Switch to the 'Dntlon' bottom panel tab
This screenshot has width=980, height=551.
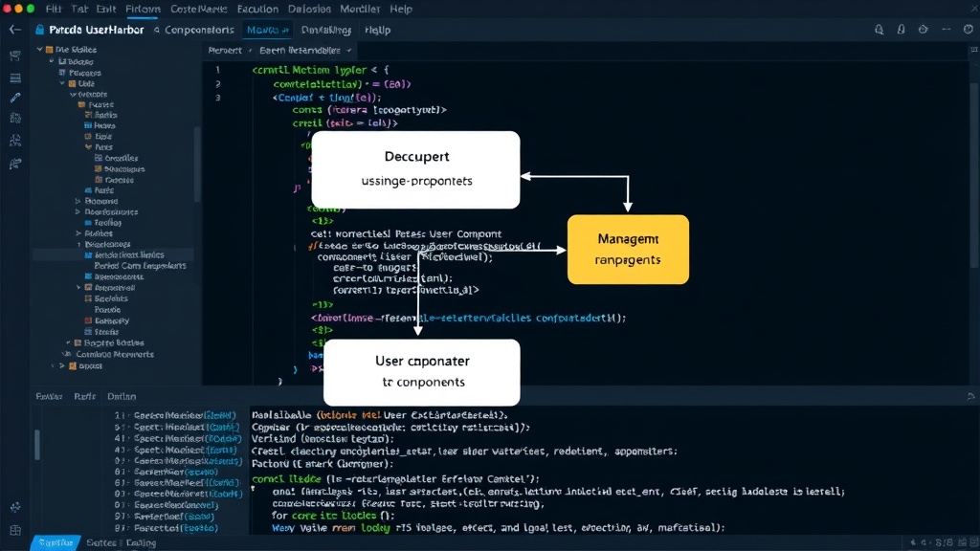click(x=122, y=396)
